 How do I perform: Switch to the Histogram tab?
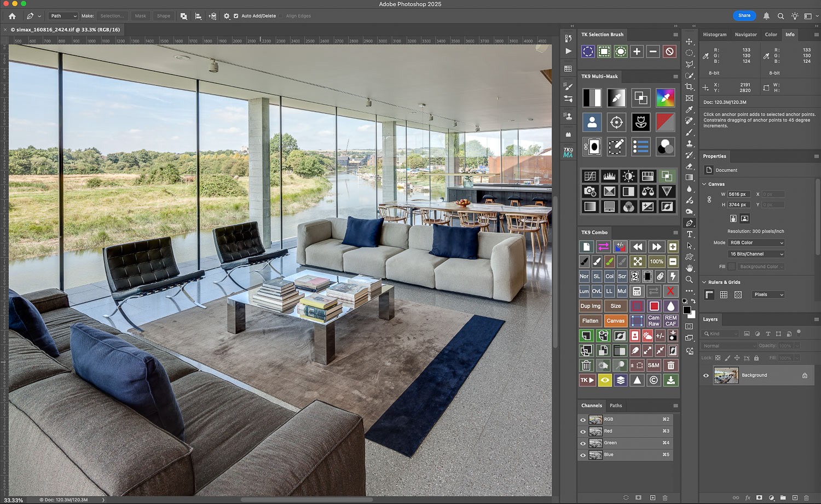715,34
